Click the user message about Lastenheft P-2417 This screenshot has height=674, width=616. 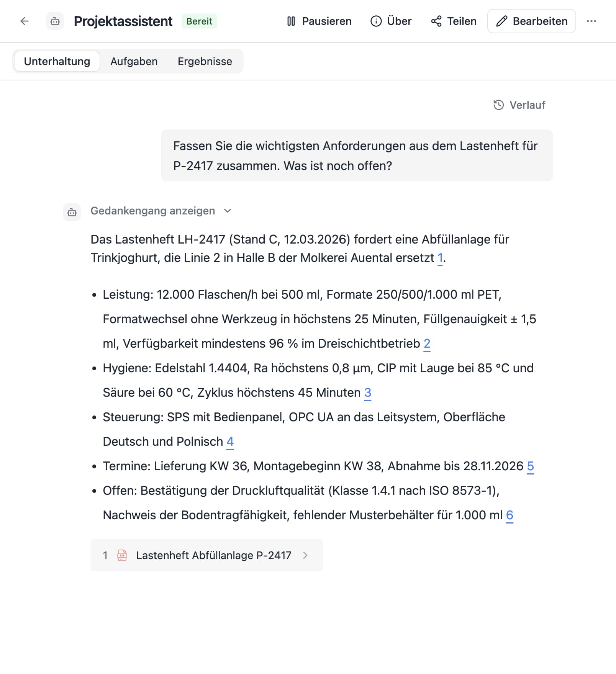pyautogui.click(x=357, y=155)
